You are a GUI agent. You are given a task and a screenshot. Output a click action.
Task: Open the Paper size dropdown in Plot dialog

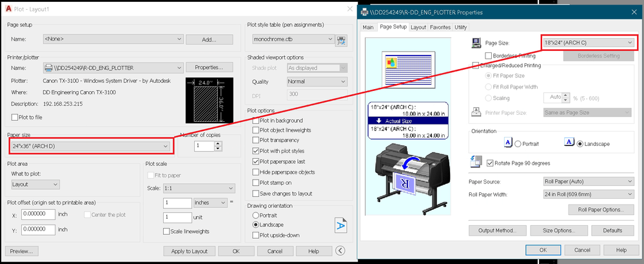90,145
